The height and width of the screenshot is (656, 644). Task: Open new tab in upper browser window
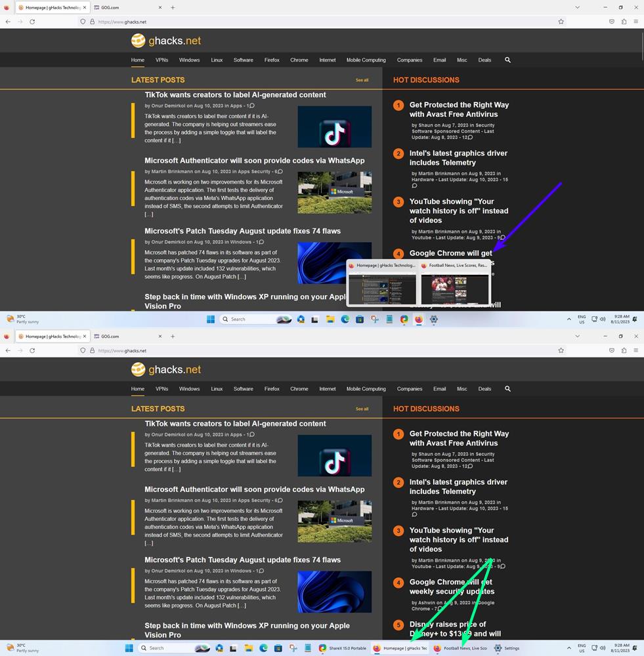point(173,7)
